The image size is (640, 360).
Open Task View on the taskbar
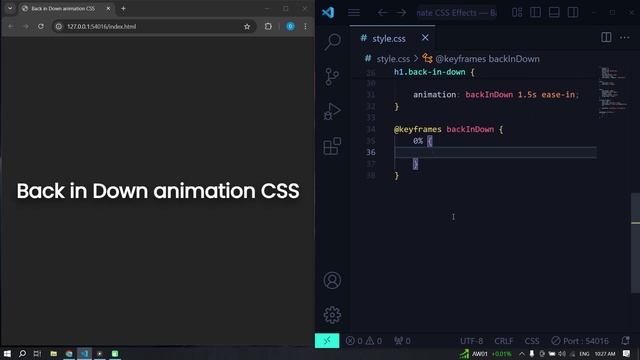click(37, 353)
